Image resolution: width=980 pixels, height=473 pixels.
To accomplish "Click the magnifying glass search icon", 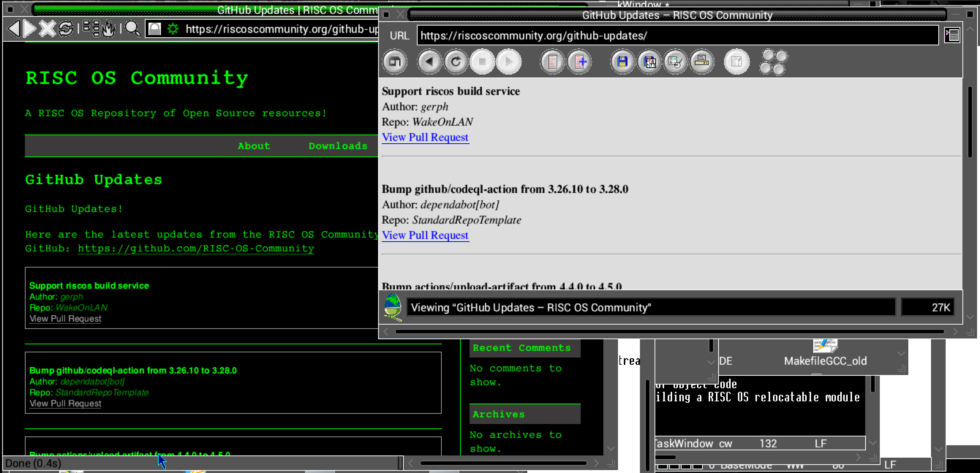I will click(x=132, y=29).
